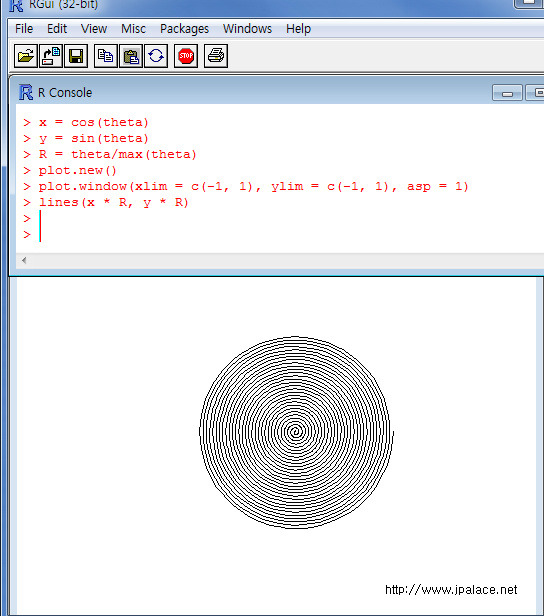Click the Print icon in toolbar
This screenshot has height=616, width=544.
coord(216,56)
